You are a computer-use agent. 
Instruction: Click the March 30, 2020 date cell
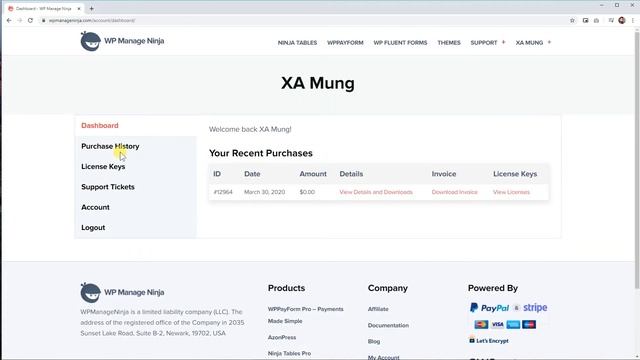(264, 192)
